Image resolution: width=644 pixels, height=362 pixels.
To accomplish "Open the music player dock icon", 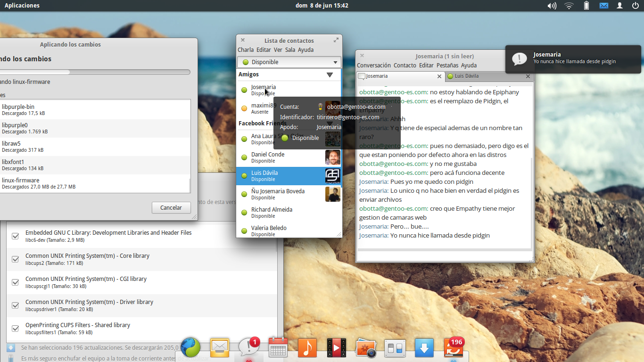I will click(x=307, y=348).
